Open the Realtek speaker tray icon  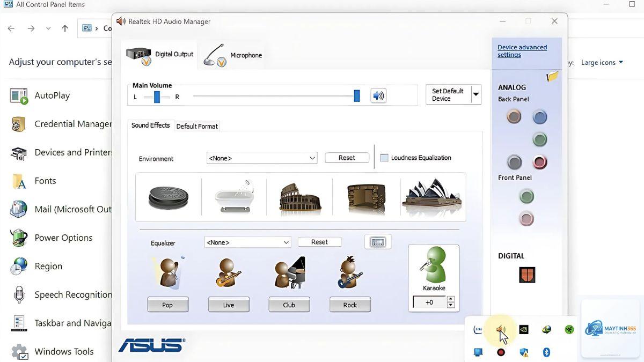501,329
